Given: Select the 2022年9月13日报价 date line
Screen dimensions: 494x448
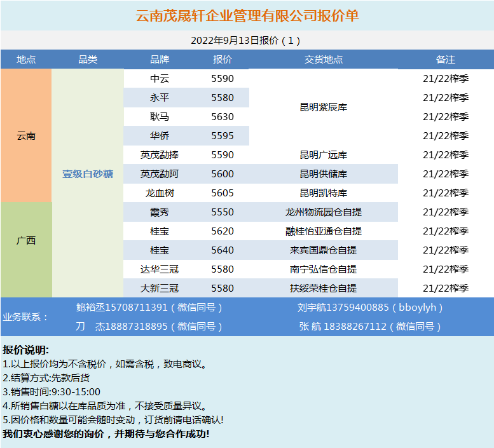Looking at the screenshot, I should click(246, 40).
